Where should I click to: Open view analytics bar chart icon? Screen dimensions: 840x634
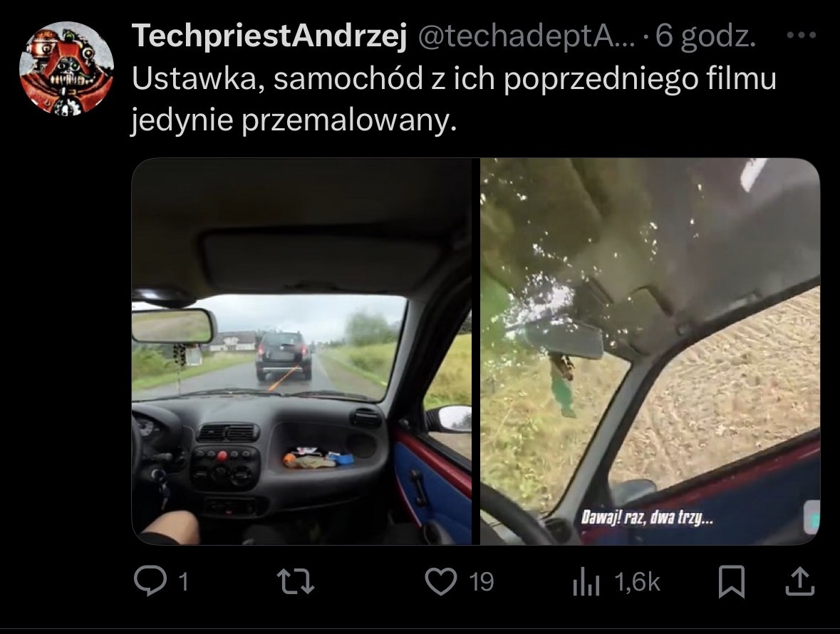586,583
